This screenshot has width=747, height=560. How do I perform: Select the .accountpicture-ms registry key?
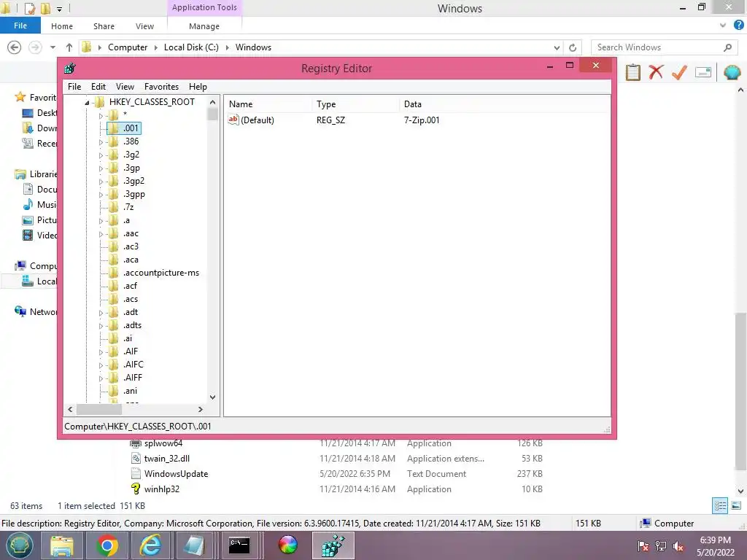coord(161,273)
